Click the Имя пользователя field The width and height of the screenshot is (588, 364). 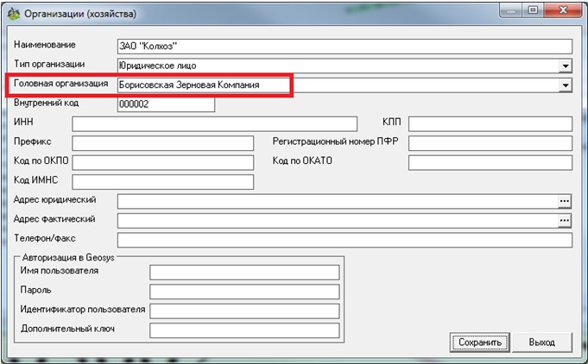click(244, 273)
